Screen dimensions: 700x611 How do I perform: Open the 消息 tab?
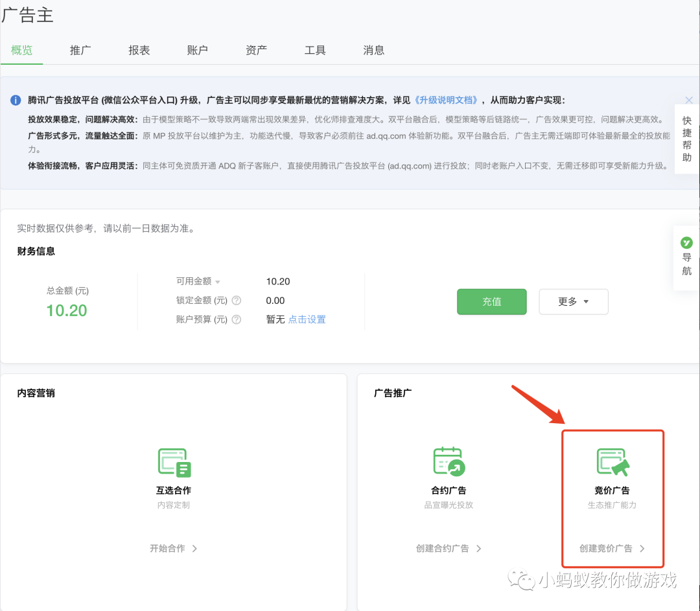click(x=374, y=50)
